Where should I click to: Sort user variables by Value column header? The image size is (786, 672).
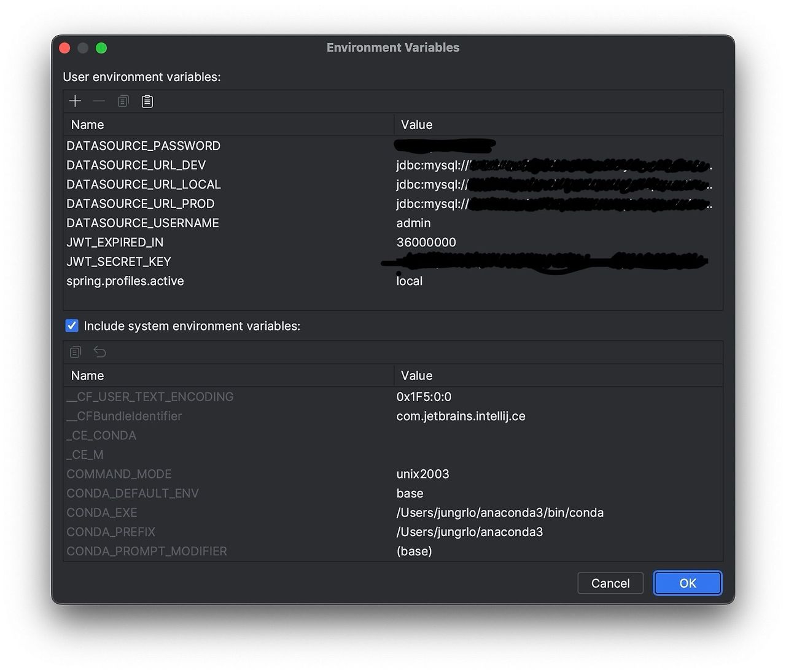pyautogui.click(x=558, y=125)
